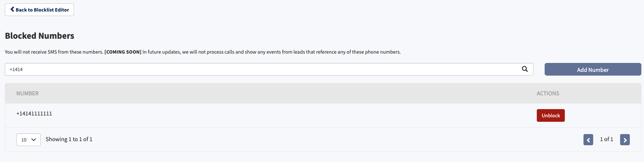Click the Add Number button
The height and width of the screenshot is (162, 644).
click(x=593, y=69)
